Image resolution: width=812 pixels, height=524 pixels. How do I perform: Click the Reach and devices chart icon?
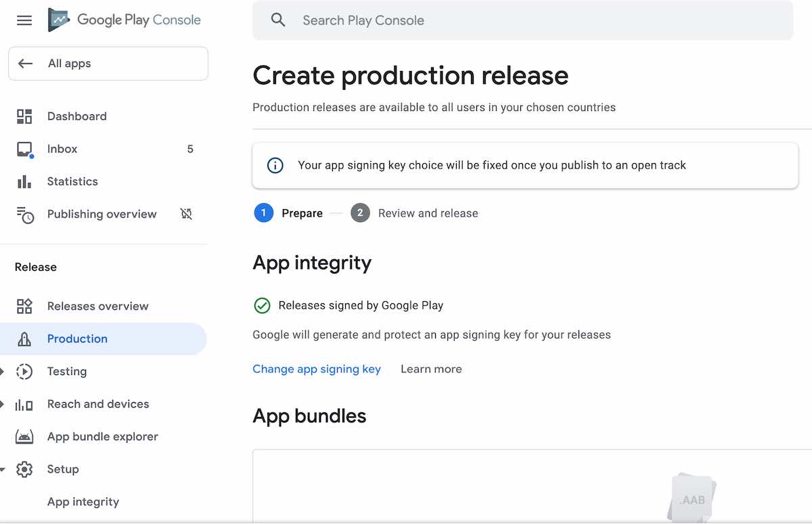[24, 405]
